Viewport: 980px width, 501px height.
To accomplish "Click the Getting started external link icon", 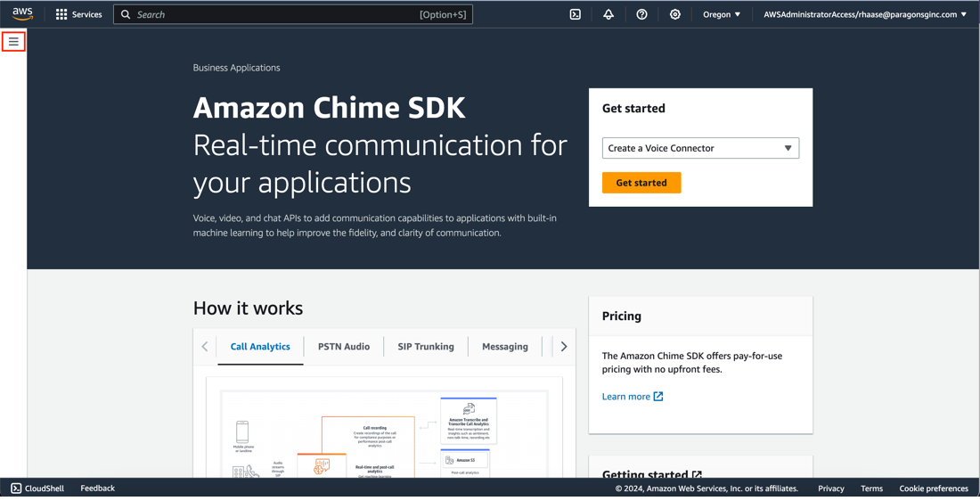I will [697, 474].
